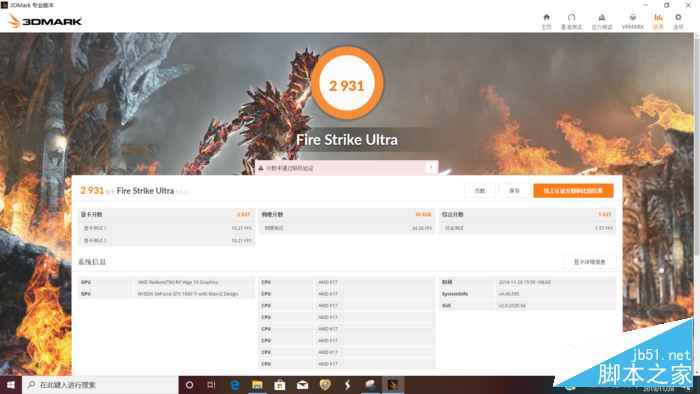This screenshot has width=700, height=394.
Task: Open validation details with the banner's "!" button
Action: [431, 168]
